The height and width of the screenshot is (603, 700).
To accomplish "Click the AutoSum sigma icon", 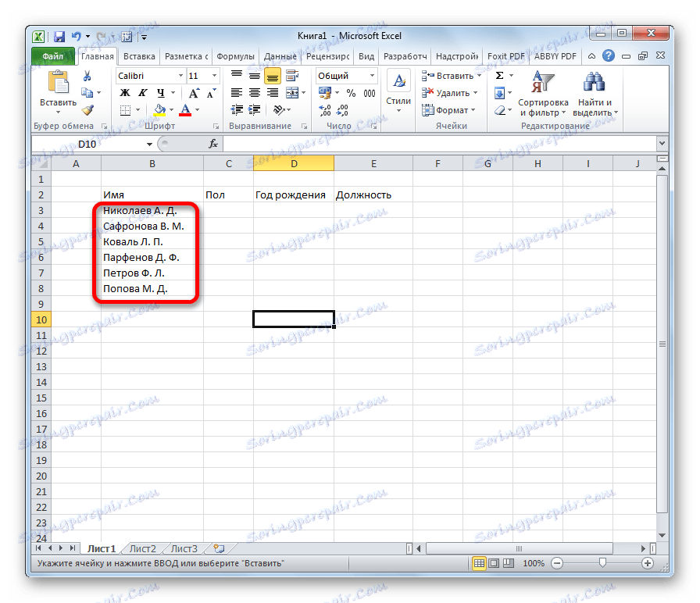I will (x=500, y=76).
